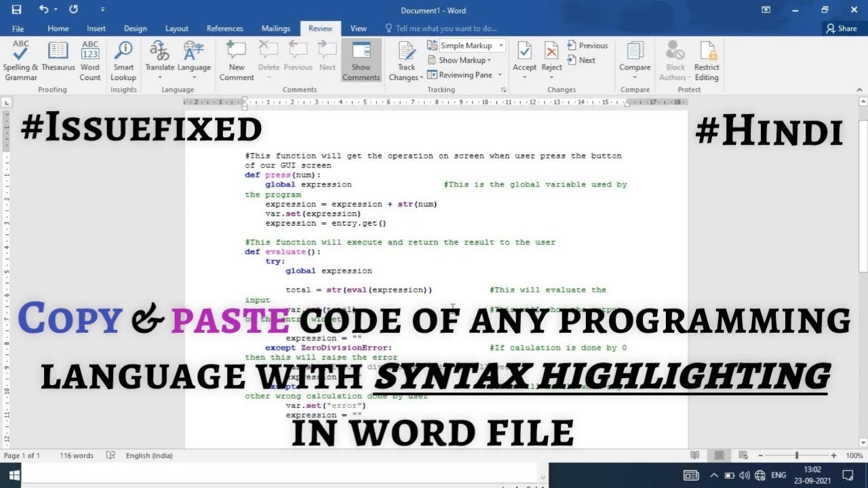Open proofing errors status icon
This screenshot has height=488, width=868.
coord(111,455)
